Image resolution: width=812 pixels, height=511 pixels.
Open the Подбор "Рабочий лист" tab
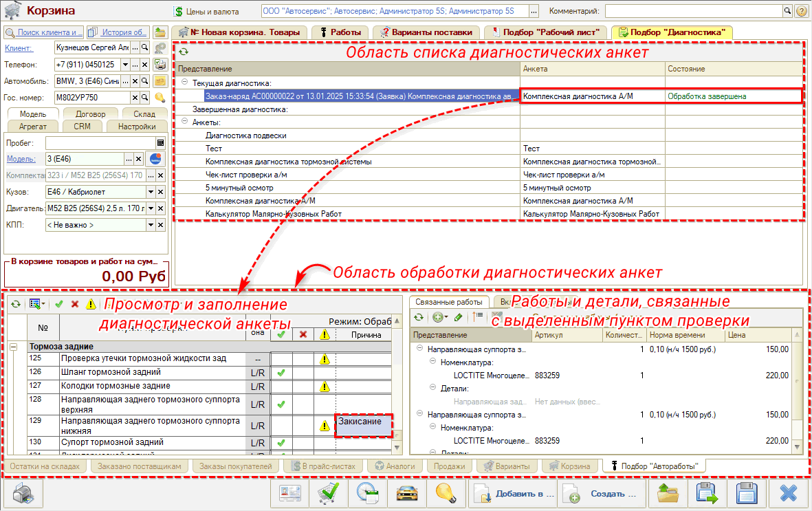click(546, 32)
